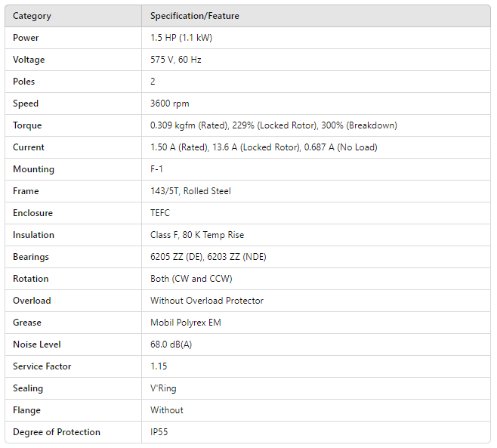
Task: Click the 3600 rpm speed value
Action: [170, 104]
